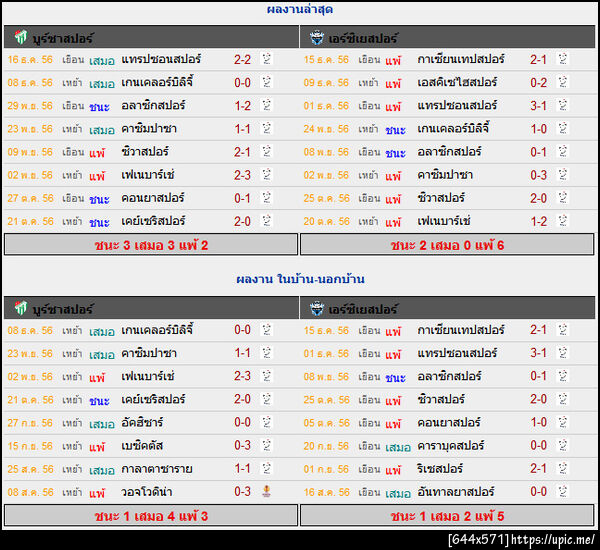
Task: Click the cup trophy icon in วอจโวดิน่า row
Action: (x=266, y=491)
